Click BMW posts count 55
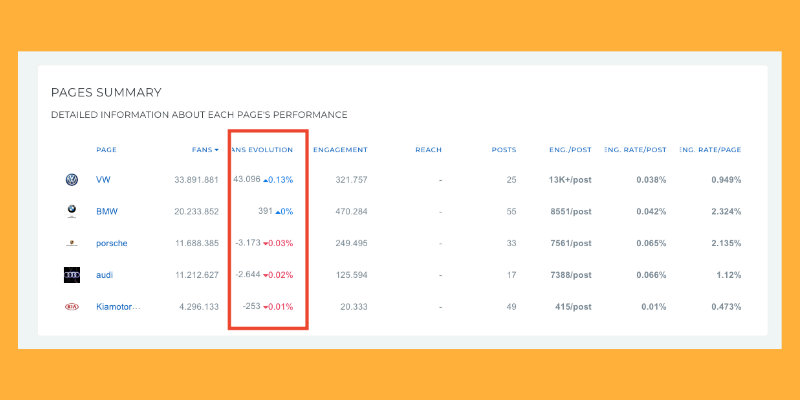This screenshot has height=400, width=800. (512, 211)
